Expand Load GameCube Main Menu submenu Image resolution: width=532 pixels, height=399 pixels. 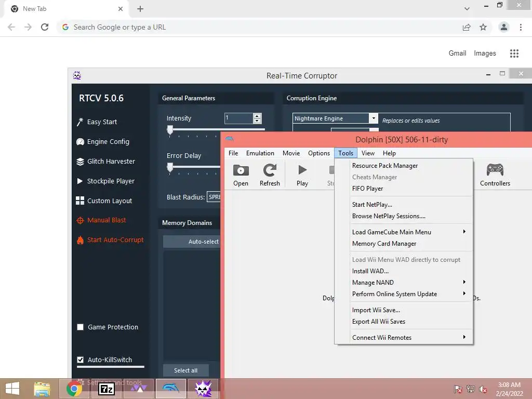click(x=412, y=232)
